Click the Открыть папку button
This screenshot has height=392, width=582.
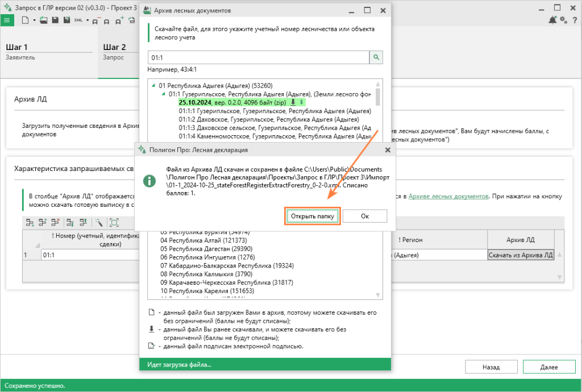tap(312, 216)
